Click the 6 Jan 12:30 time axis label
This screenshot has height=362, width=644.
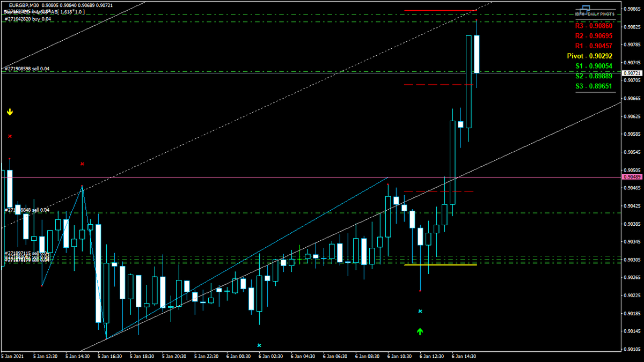[432, 356]
